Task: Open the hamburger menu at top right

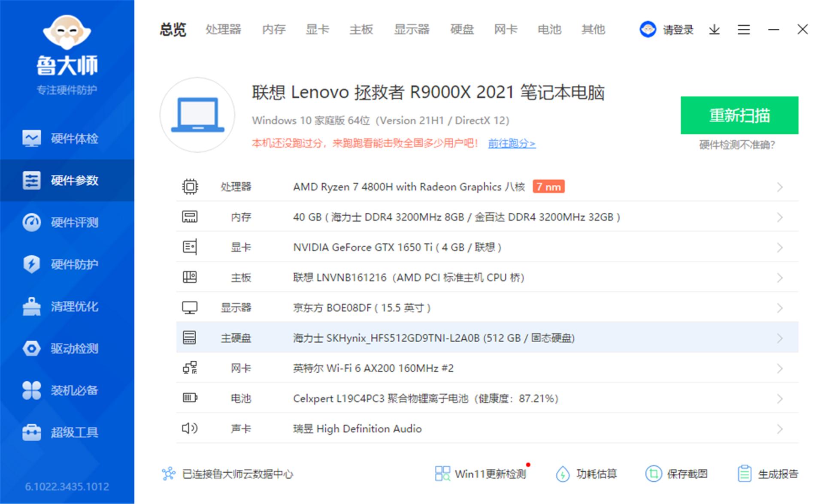Action: 744,29
